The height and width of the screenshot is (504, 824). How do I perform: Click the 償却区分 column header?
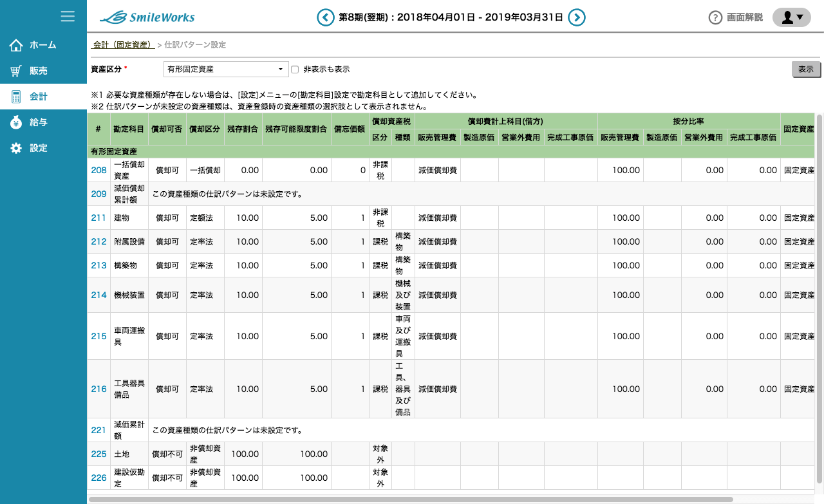click(x=205, y=129)
